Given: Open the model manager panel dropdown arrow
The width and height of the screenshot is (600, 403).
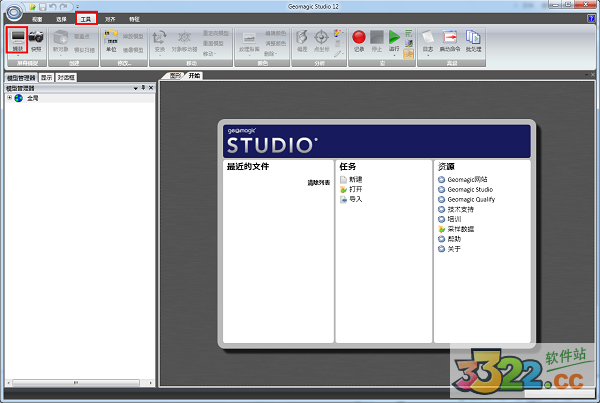Looking at the screenshot, I should 136,88.
